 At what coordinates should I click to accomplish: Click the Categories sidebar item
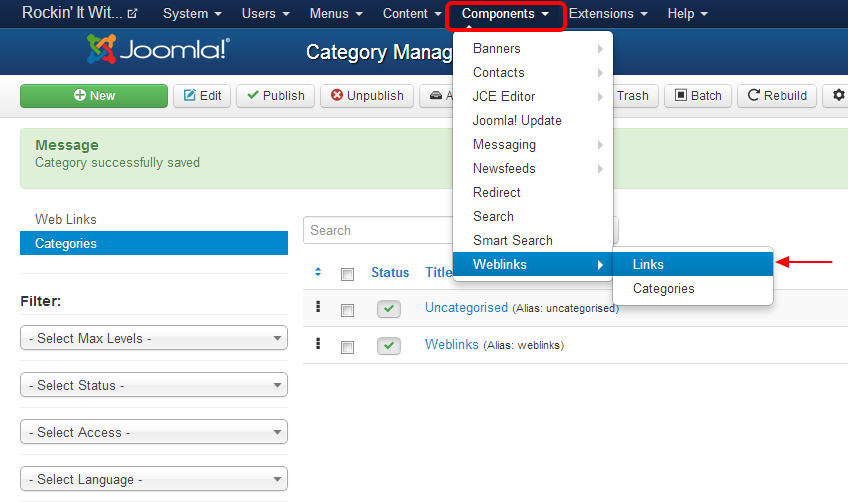point(154,243)
